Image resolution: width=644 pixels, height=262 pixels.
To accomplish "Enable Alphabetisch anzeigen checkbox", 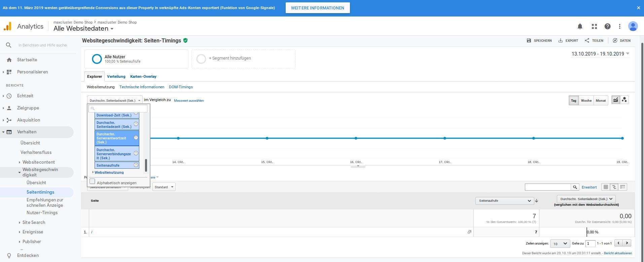I will point(92,182).
